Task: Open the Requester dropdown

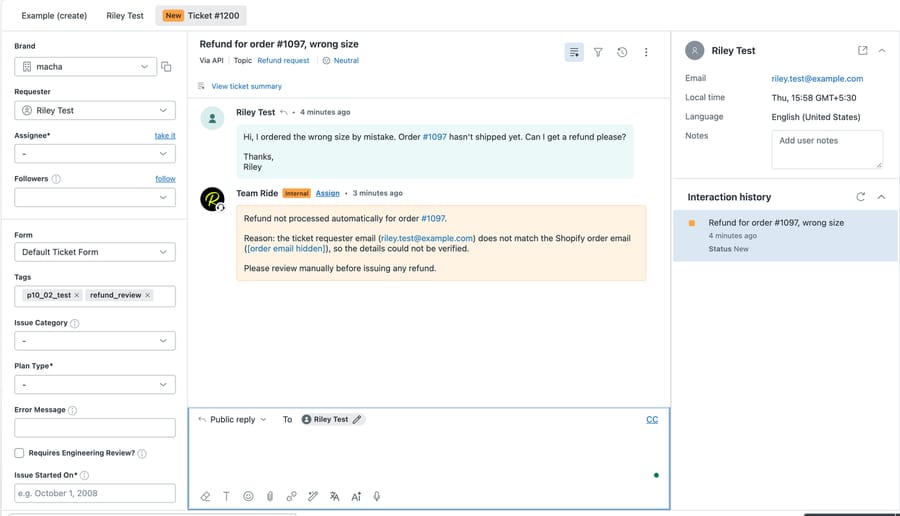Action: 95,110
